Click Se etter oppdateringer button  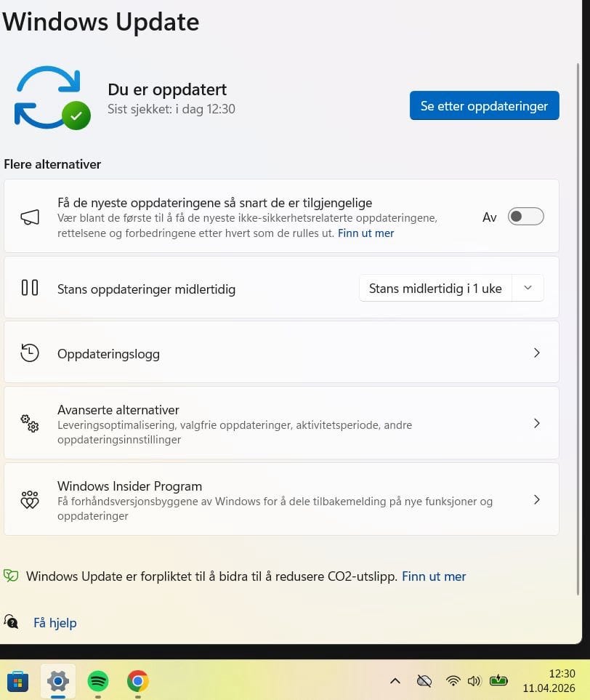pyautogui.click(x=484, y=106)
